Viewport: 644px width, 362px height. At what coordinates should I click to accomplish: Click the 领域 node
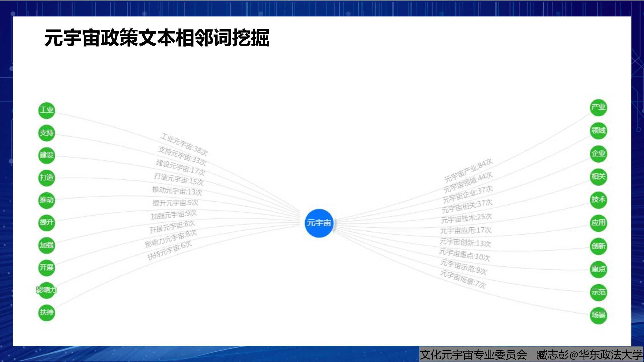click(598, 131)
